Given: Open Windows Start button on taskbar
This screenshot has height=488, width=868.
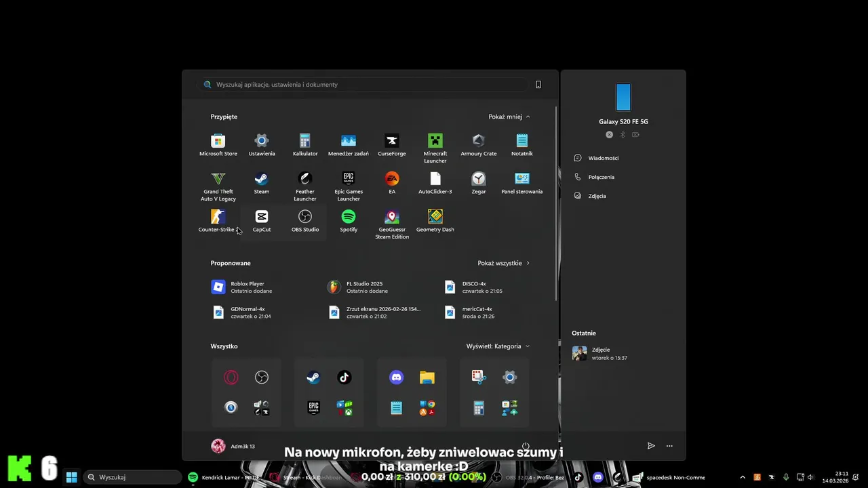Looking at the screenshot, I should pos(71,477).
